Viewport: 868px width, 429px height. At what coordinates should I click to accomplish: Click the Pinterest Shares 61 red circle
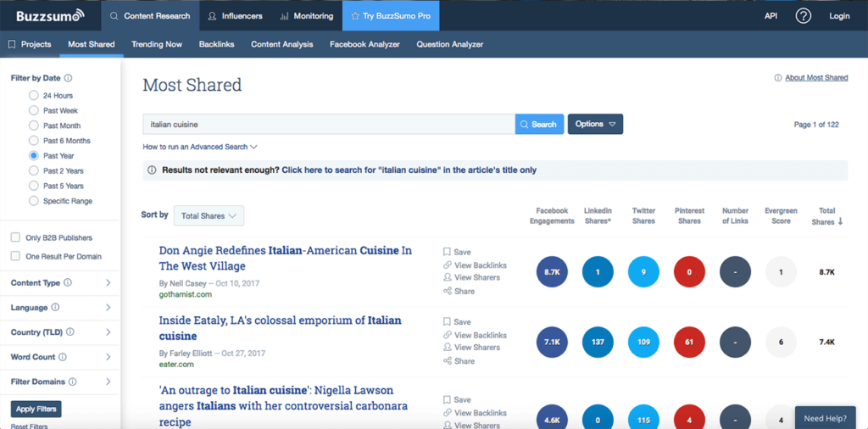[689, 342]
